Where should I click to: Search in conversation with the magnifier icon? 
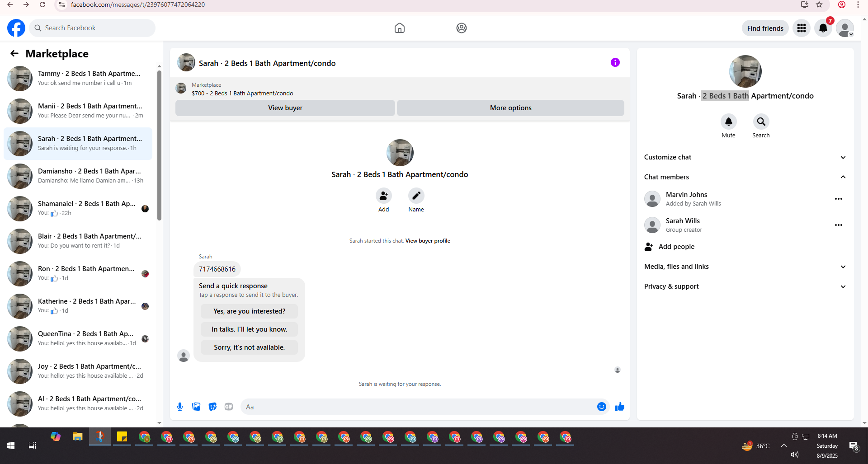coord(761,122)
